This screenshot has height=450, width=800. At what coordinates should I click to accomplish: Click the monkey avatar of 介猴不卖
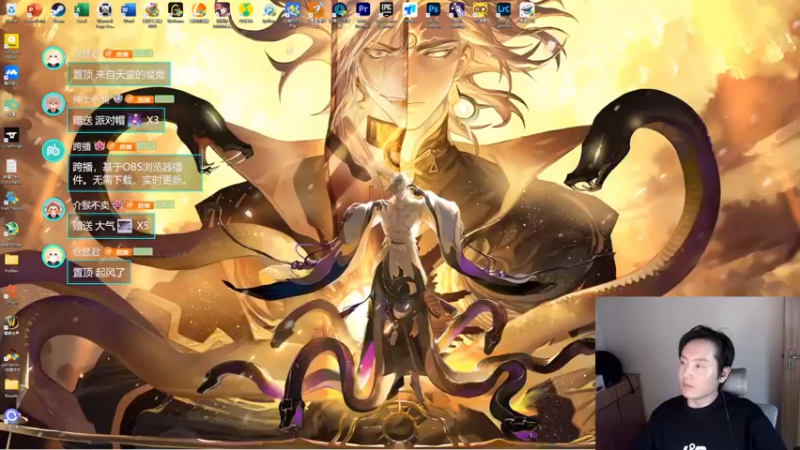tap(53, 209)
